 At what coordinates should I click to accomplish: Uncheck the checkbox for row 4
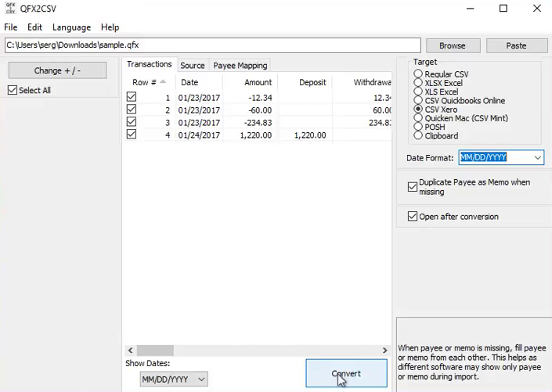[132, 135]
